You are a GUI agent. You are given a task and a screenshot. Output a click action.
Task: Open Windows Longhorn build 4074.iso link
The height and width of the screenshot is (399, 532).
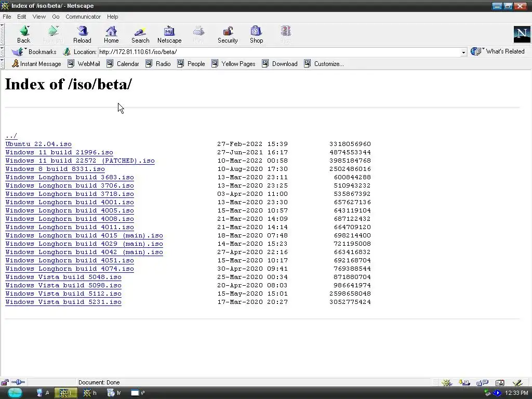[x=70, y=269]
